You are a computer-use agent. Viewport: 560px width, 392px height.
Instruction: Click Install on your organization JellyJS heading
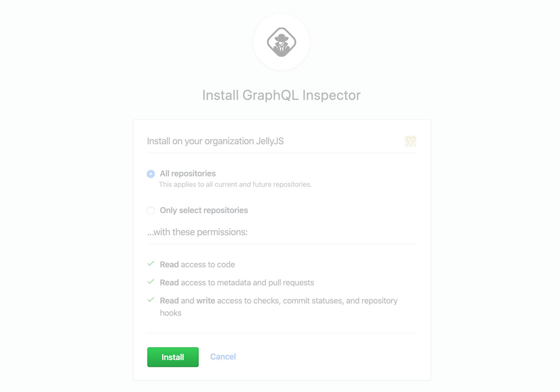click(x=215, y=141)
